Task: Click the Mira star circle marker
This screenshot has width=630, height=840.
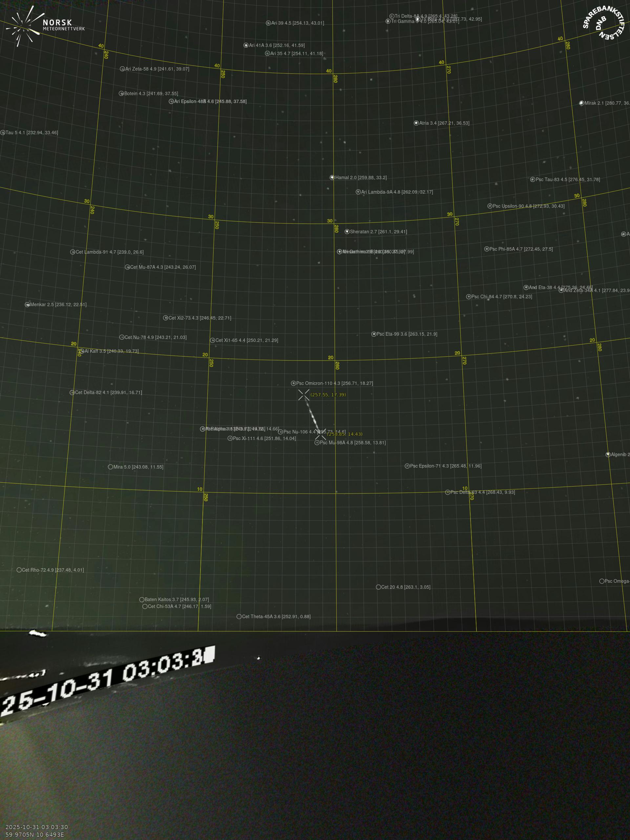Action: (111, 467)
